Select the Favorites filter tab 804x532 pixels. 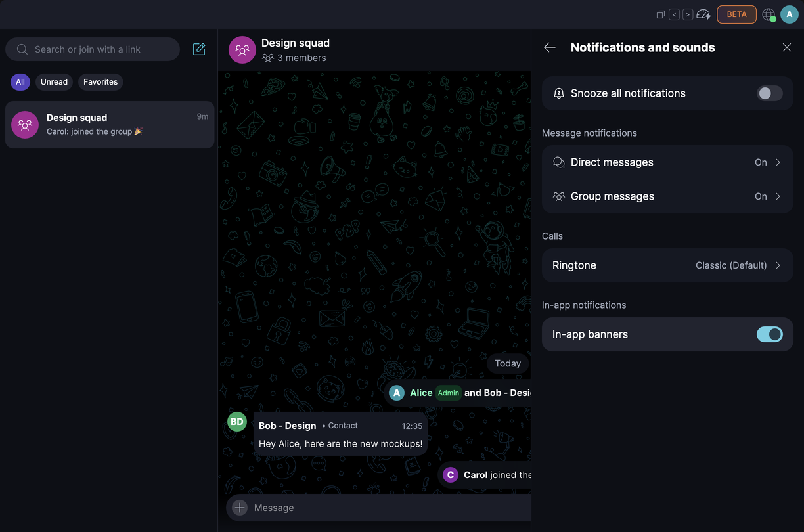coord(100,82)
